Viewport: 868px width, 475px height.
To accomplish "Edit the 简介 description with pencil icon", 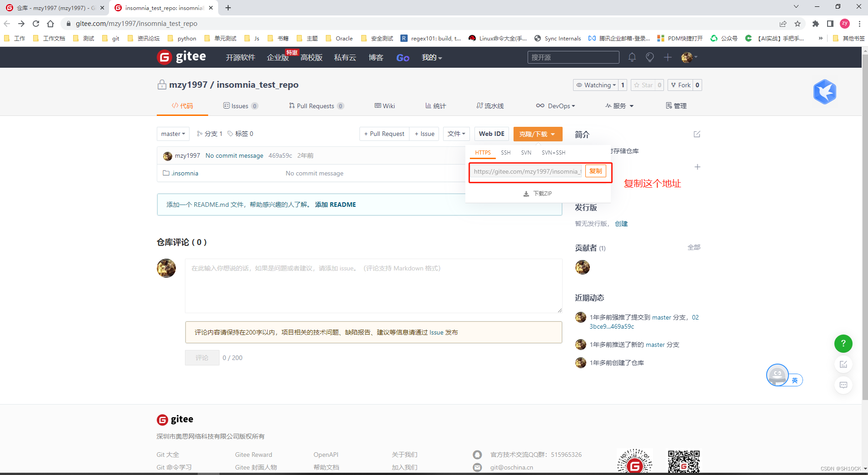I will pos(697,134).
